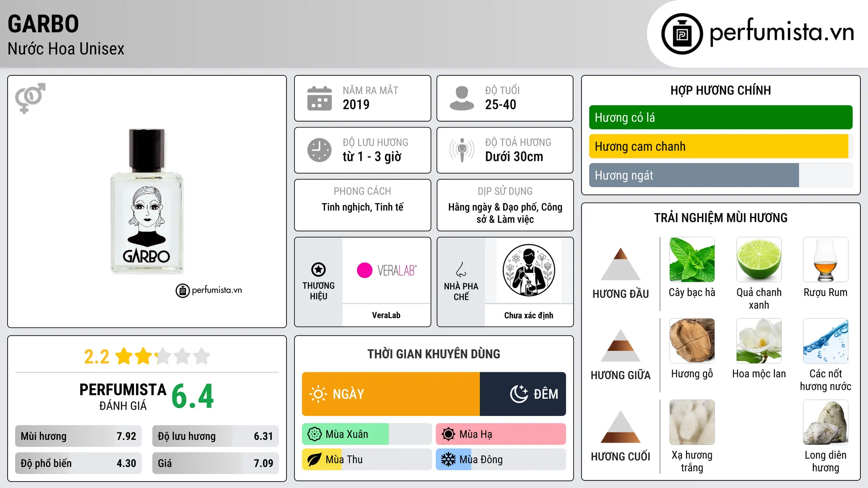Click the middle notes pyramid icon
868x488 pixels.
(x=620, y=345)
